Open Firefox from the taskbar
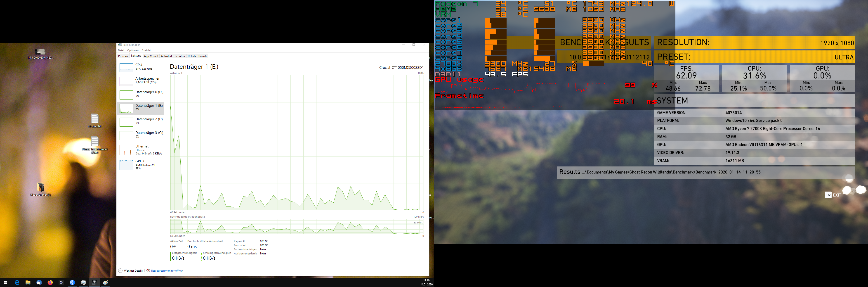Viewport: 868px width, 287px height. (50, 283)
